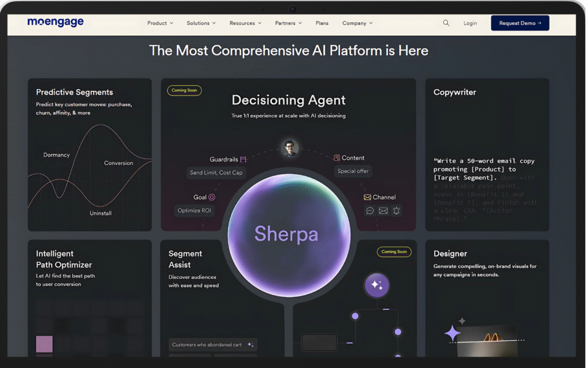Click the Request Demo button
The height and width of the screenshot is (368, 588).
click(520, 23)
